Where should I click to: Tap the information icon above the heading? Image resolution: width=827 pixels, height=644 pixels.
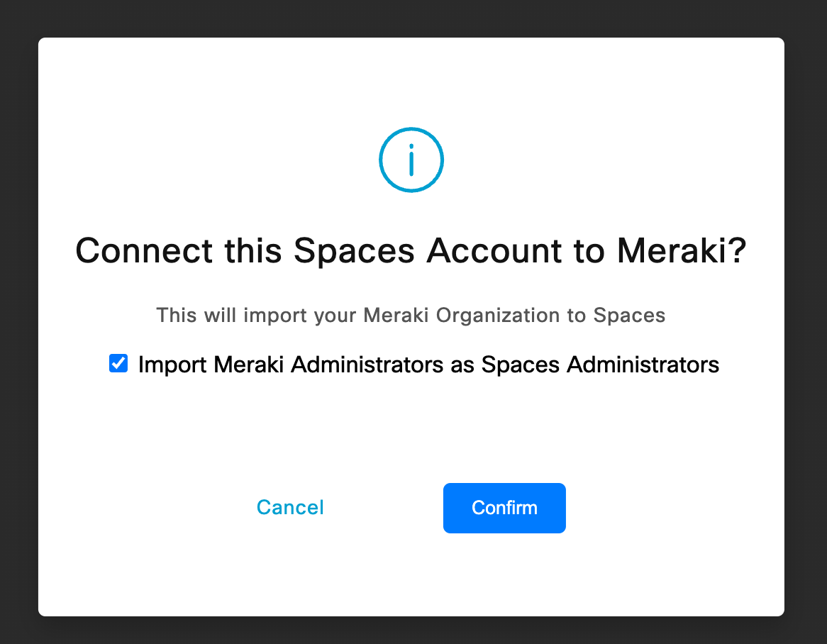[411, 160]
